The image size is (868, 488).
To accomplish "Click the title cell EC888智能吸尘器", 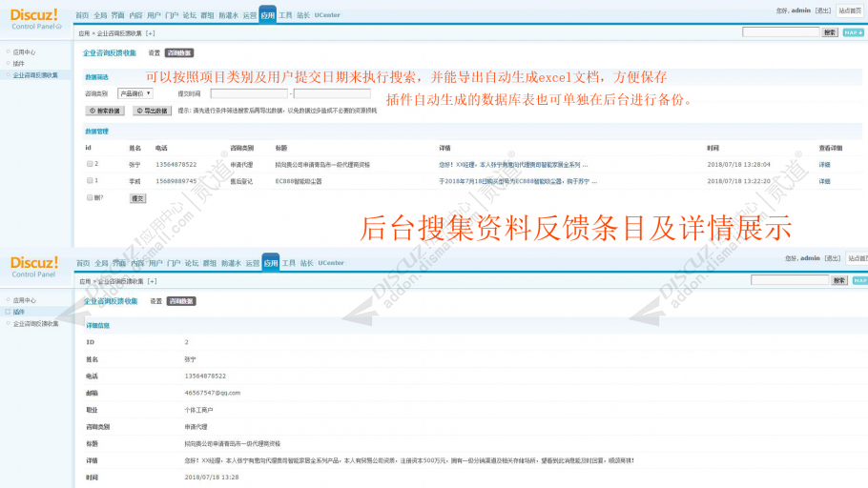I will click(x=299, y=181).
